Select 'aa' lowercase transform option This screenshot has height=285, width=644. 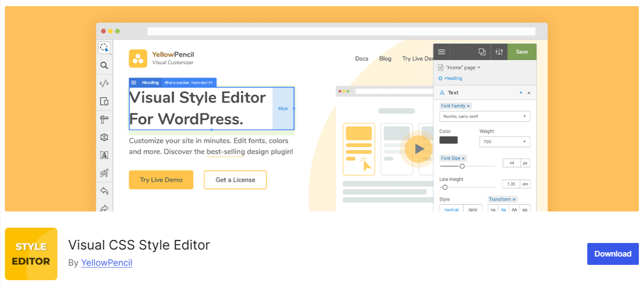525,208
